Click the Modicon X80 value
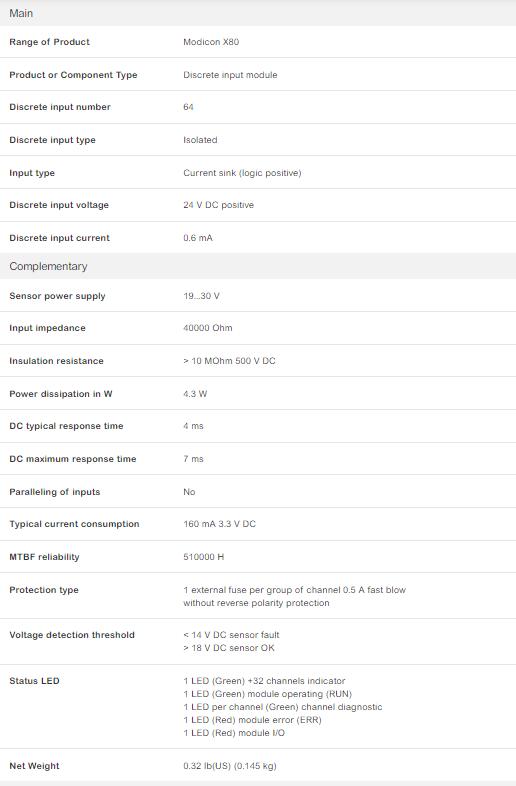Screen dimensions: 516x786 [x=211, y=42]
